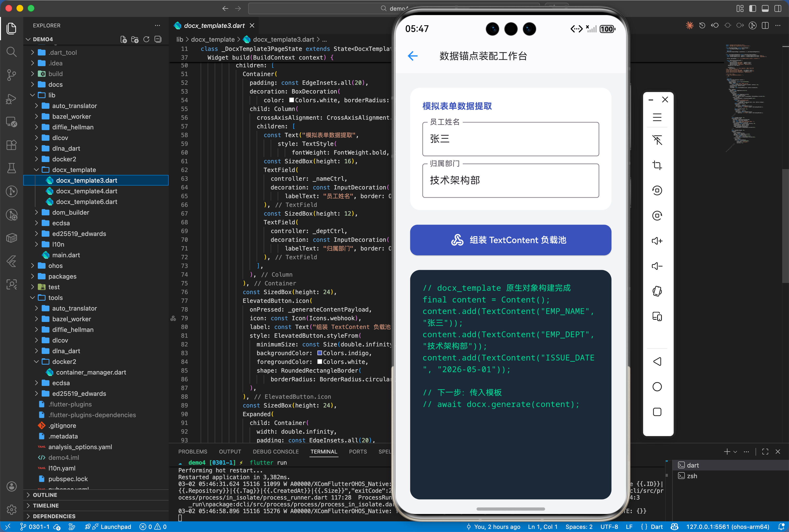Open customize layout control in title bar
Image resolution: width=789 pixels, height=532 pixels.
point(740,8)
